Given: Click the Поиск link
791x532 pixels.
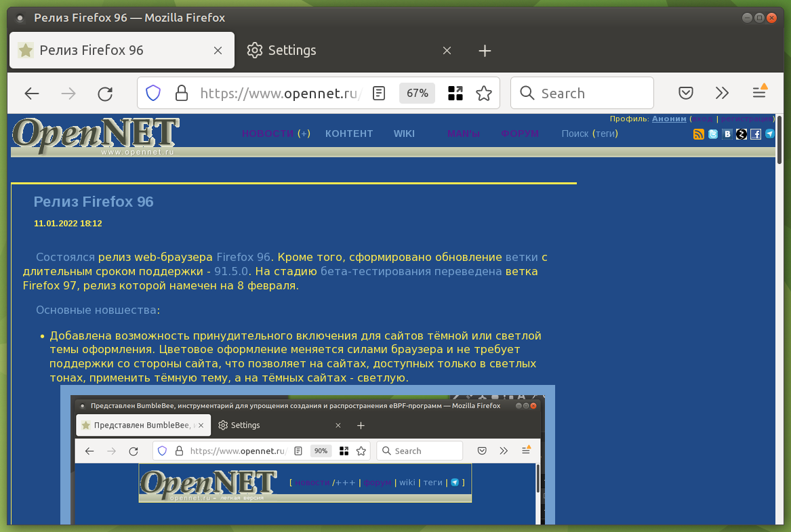Looking at the screenshot, I should [x=575, y=134].
